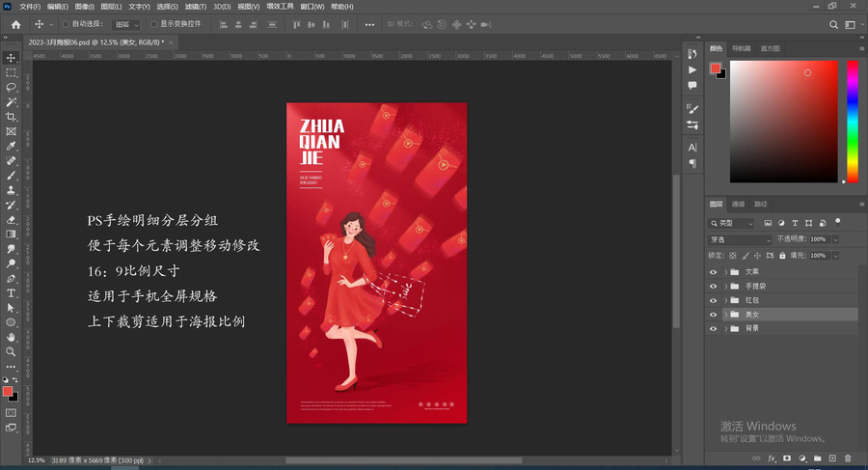Open the 文件(F) menu
Viewport: 868px width, 470px height.
pos(30,7)
